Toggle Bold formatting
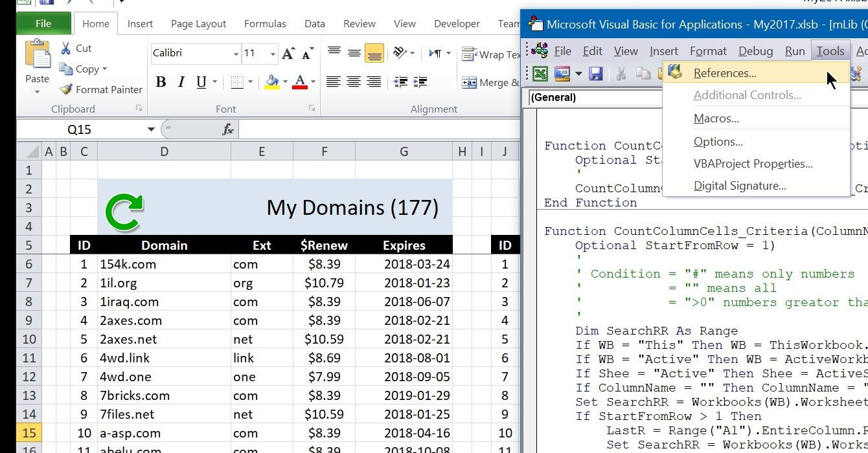 [x=161, y=82]
